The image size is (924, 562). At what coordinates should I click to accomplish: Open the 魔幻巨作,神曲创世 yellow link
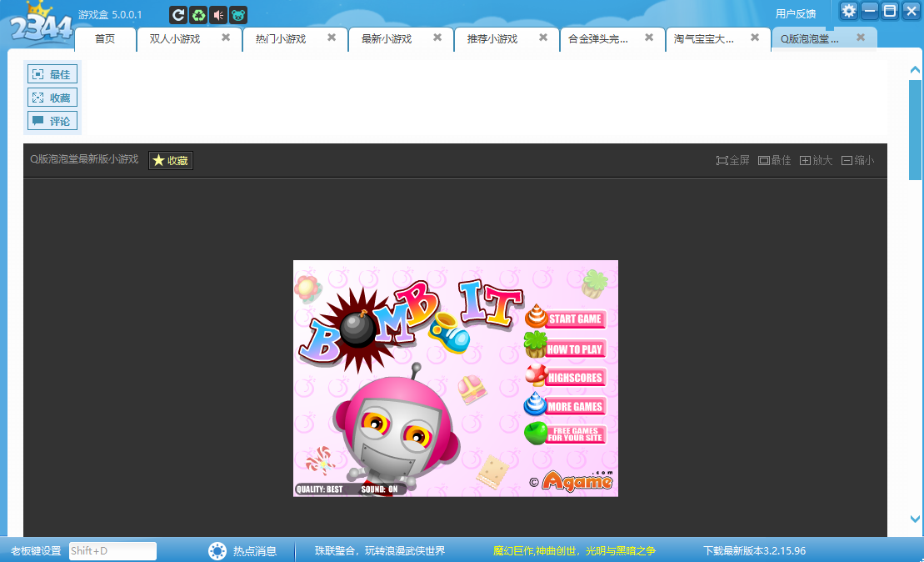[x=575, y=551]
